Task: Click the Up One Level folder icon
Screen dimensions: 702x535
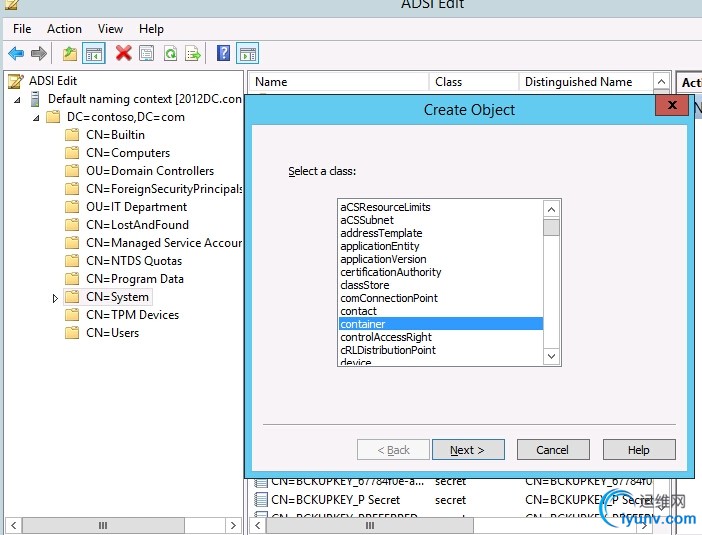Action: [69, 53]
